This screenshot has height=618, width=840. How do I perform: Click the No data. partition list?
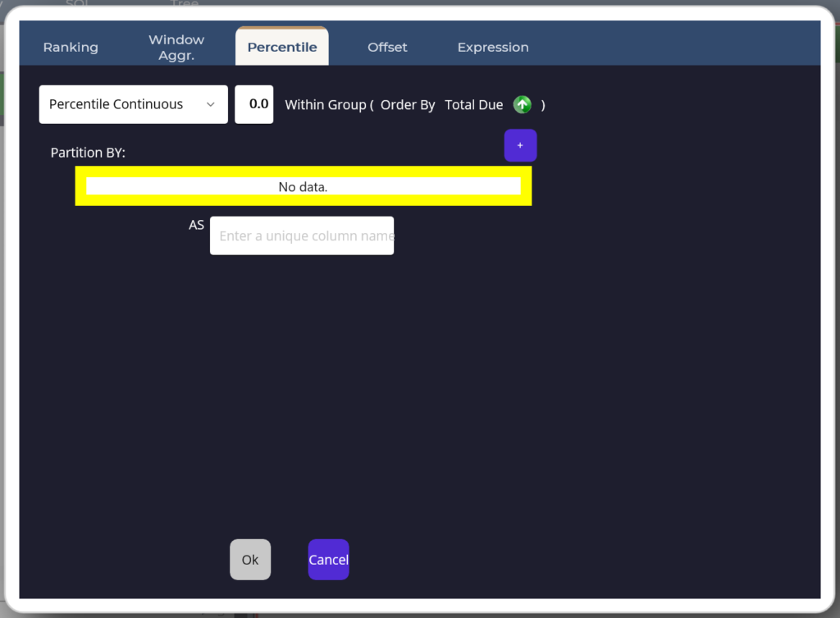(304, 186)
